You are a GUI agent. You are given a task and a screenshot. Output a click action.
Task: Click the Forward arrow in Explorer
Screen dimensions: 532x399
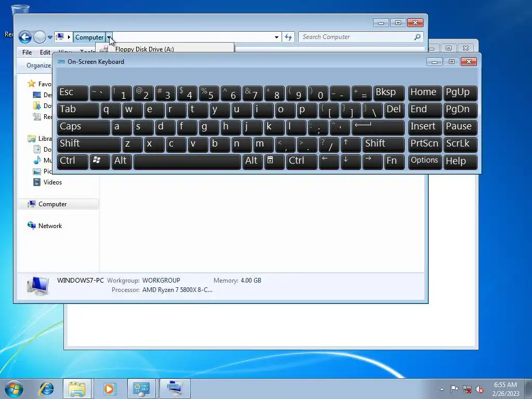point(39,37)
